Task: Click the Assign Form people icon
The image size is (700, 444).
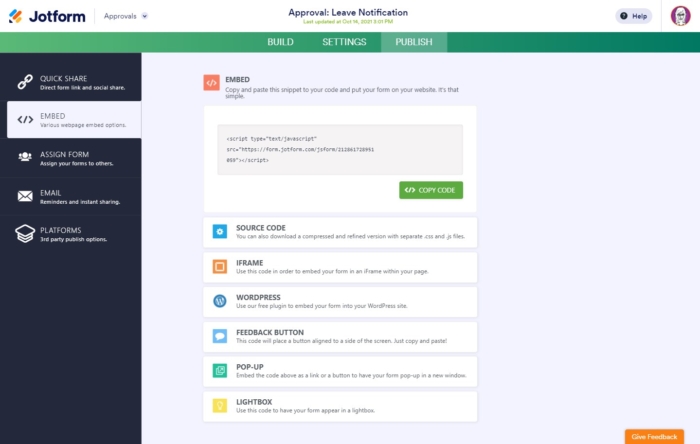Action: pos(25,157)
